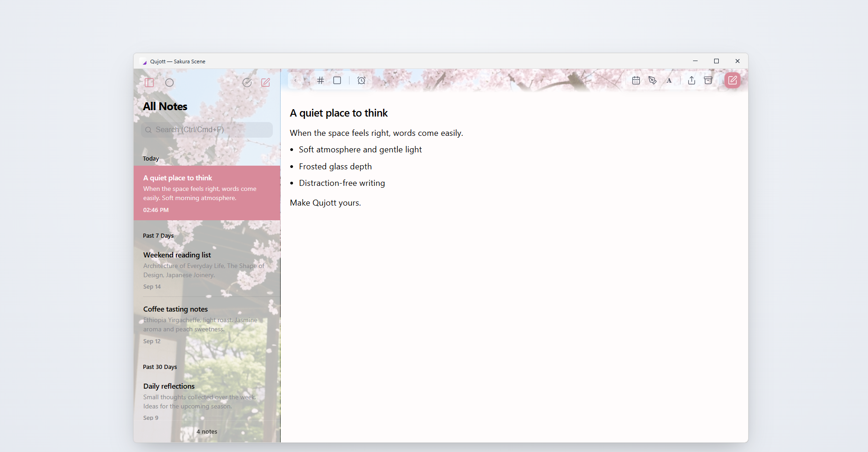Click the square checkbox icon in toolbar
This screenshot has width=868, height=452.
[x=337, y=80]
